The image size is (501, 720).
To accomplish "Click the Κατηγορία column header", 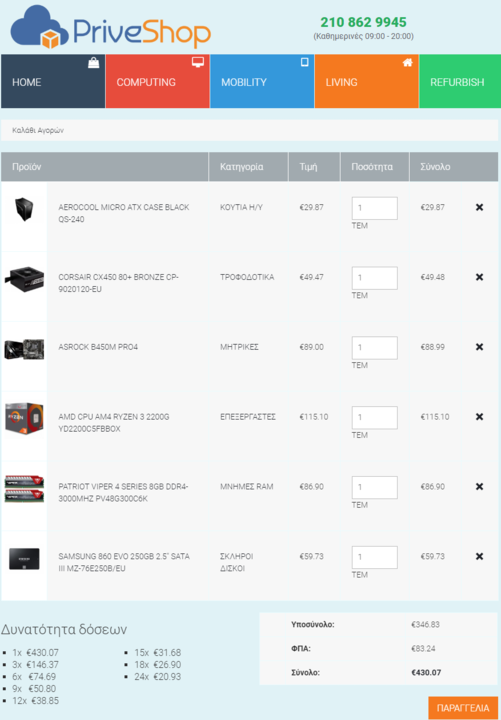I will click(x=248, y=167).
